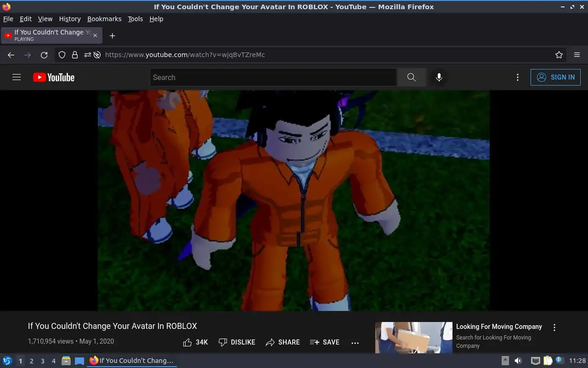Click the forward navigation arrow
This screenshot has height=368, width=588.
[28, 55]
